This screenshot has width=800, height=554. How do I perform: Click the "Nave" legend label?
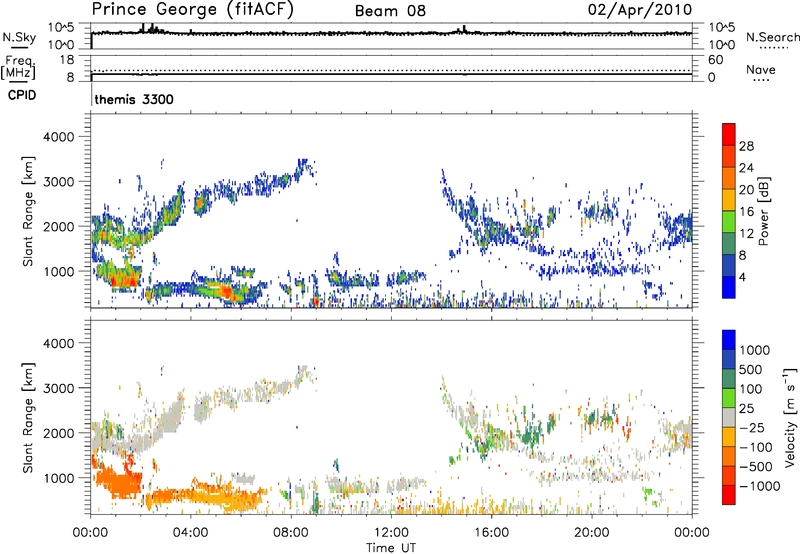pyautogui.click(x=761, y=70)
